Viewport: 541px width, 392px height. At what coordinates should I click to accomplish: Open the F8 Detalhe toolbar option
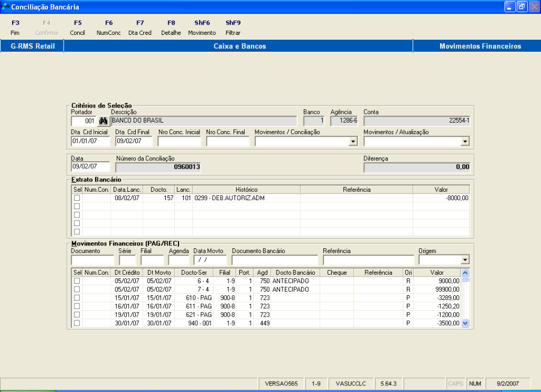pyautogui.click(x=171, y=28)
